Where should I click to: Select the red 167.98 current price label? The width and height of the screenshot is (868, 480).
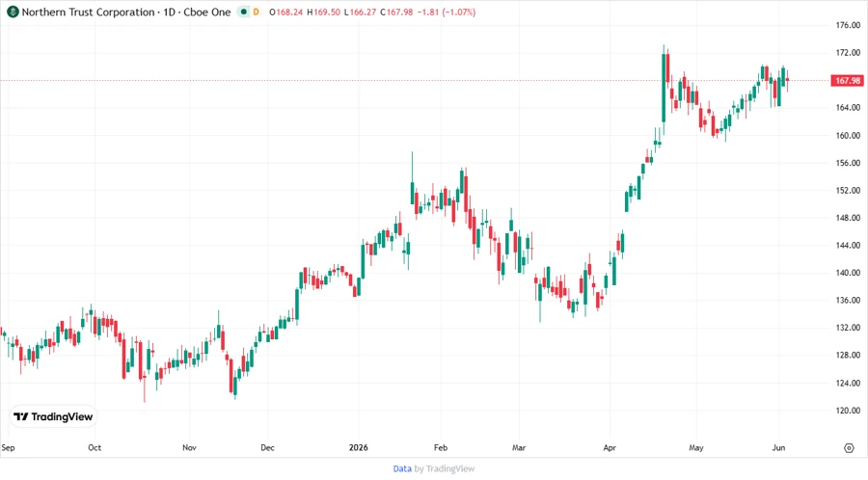(847, 81)
